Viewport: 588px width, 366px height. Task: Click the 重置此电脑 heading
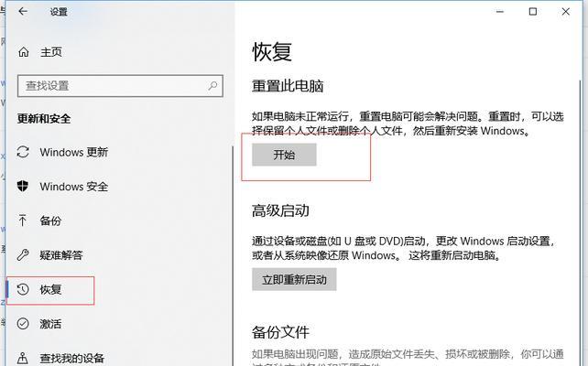288,86
